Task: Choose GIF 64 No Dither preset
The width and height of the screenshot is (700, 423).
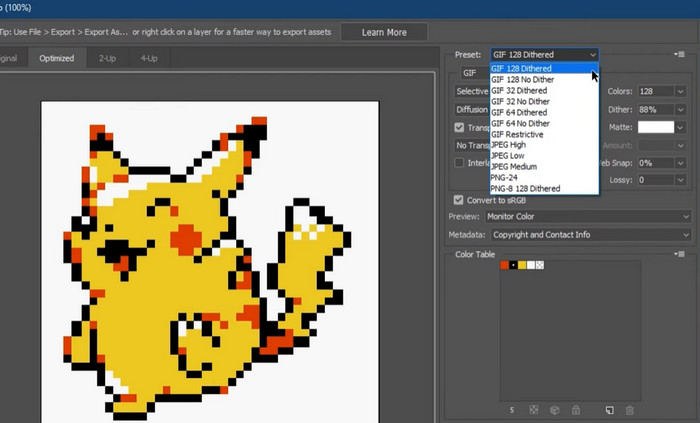Action: [x=545, y=123]
